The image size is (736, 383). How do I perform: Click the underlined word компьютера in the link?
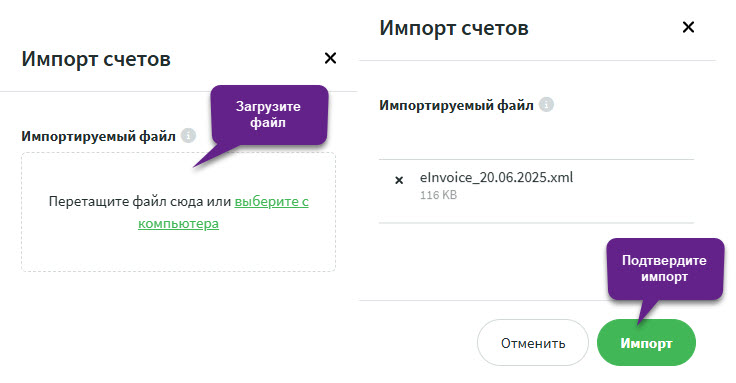coord(178,223)
